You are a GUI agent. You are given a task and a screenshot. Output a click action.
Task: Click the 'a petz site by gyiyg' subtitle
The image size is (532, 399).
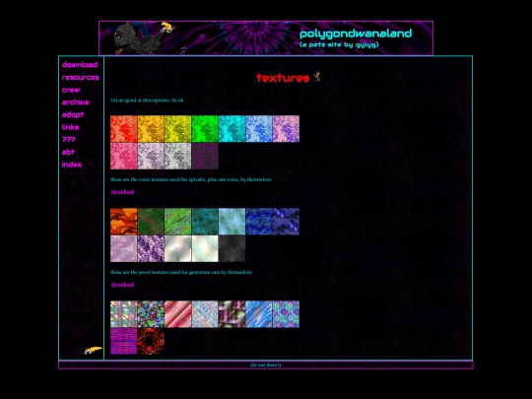(x=339, y=44)
